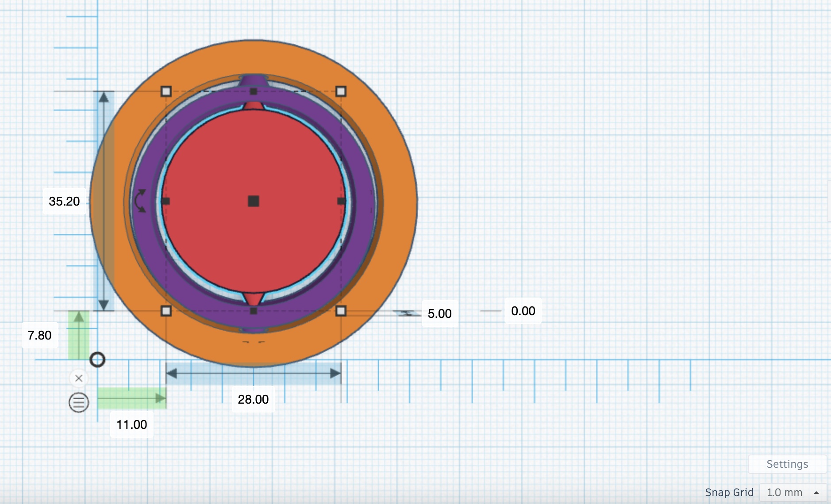Click the center black square handle

pyautogui.click(x=254, y=201)
